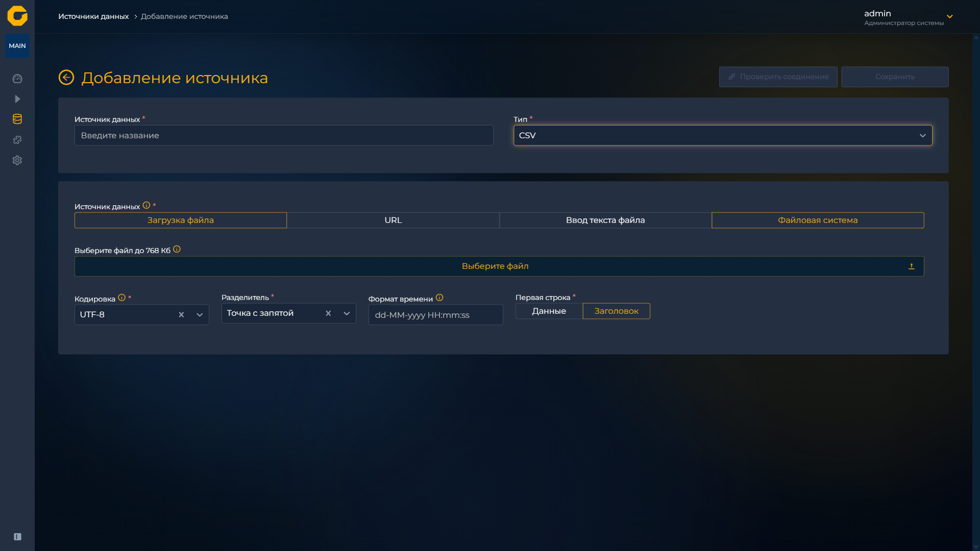Screen dimensions: 980x551
Task: Focus the Введите название name field
Action: (284, 135)
